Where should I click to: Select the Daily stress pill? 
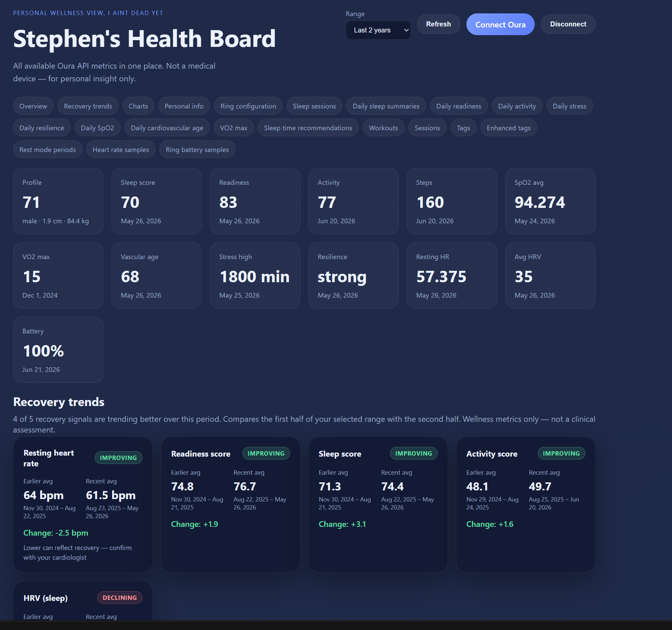[x=569, y=106]
